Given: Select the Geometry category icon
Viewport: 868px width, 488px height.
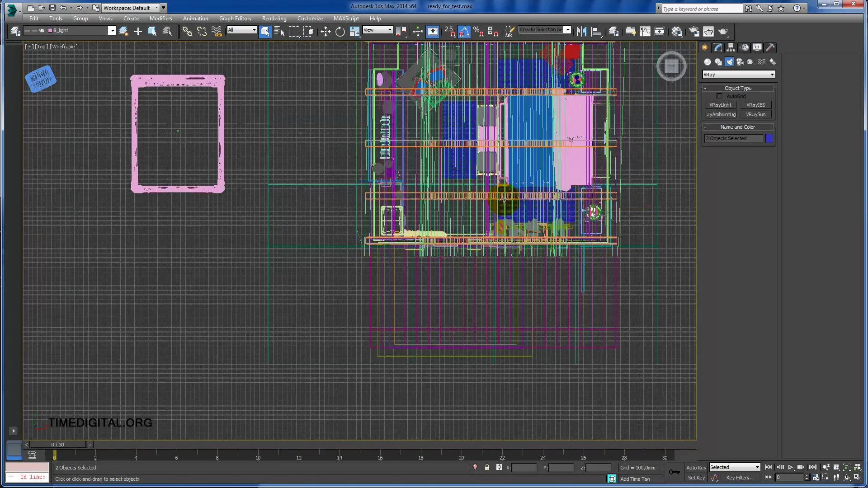Looking at the screenshot, I should click(x=708, y=62).
